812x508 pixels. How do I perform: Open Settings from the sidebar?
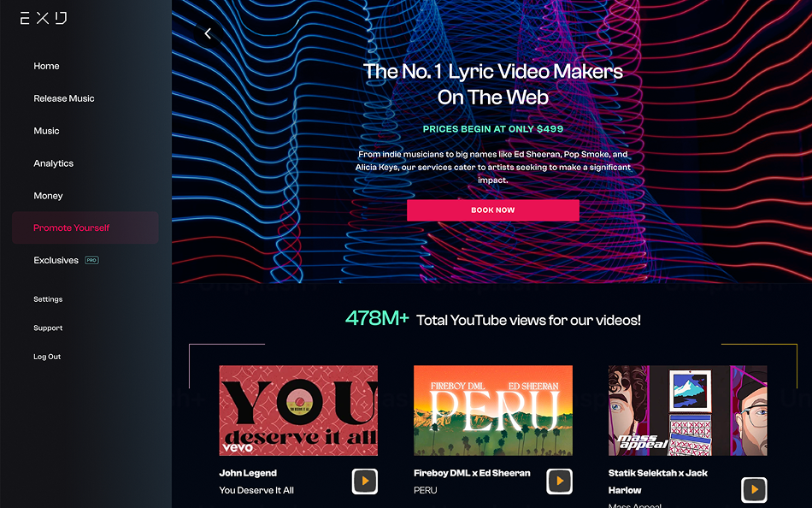[x=48, y=299]
